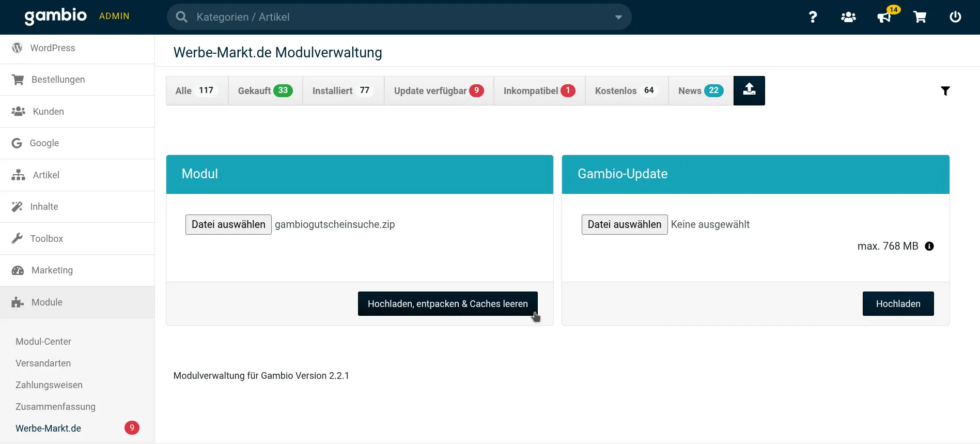Focus the Kategorien / Artikel search field
Viewport: 980px width, 444px height.
pos(399,17)
